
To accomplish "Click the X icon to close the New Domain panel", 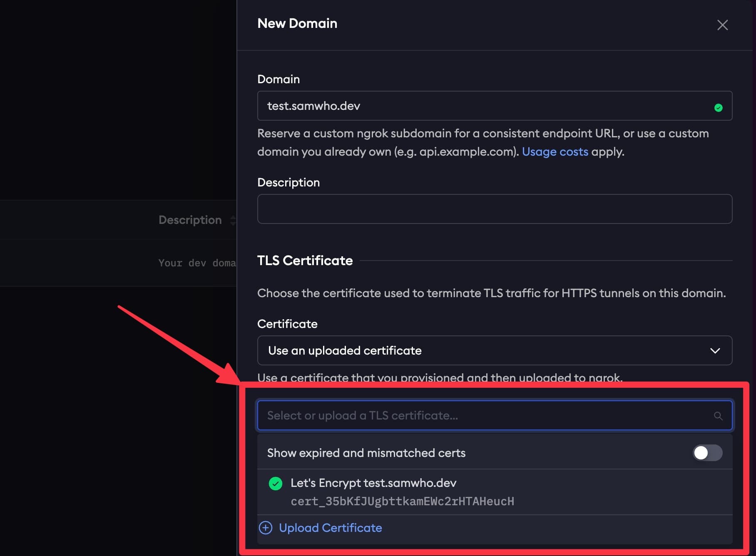I will (723, 25).
